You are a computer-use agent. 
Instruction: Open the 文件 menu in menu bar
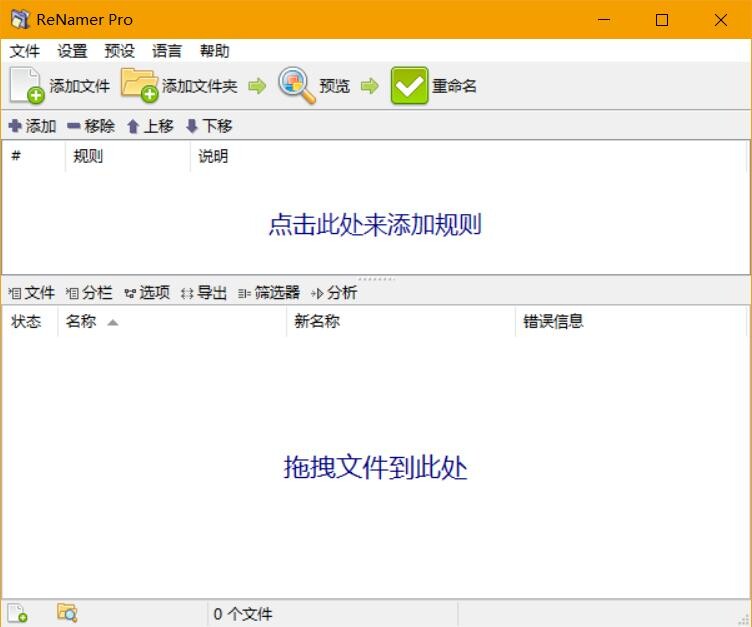[25, 51]
